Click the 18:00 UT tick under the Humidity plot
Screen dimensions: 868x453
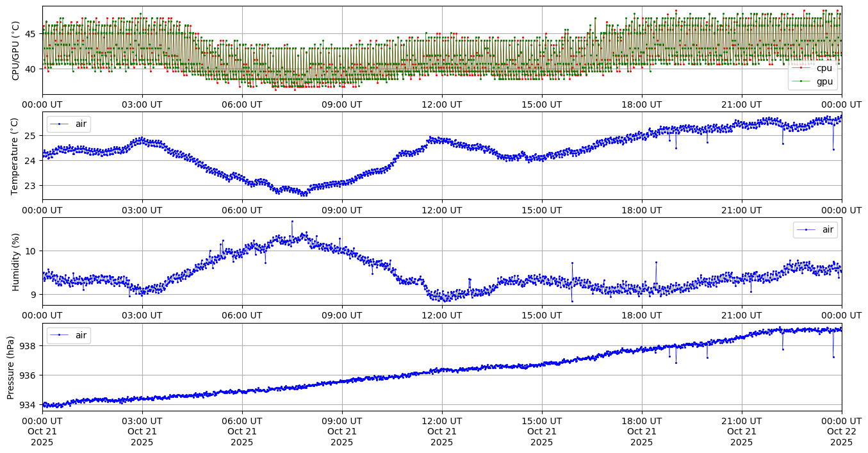point(641,316)
